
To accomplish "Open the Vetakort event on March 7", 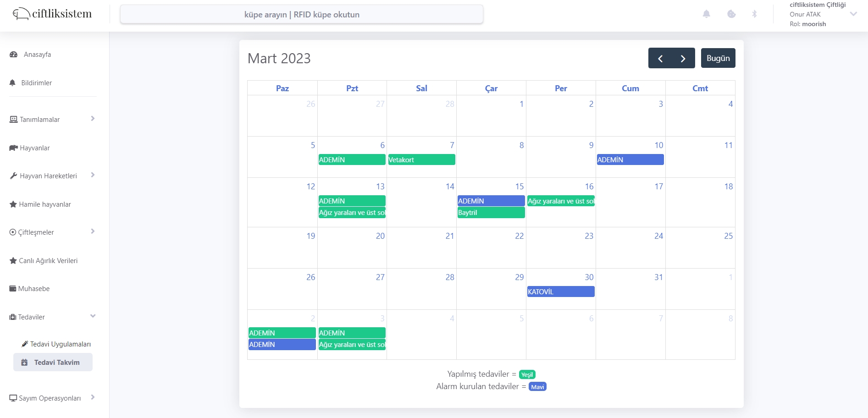I will pyautogui.click(x=421, y=160).
